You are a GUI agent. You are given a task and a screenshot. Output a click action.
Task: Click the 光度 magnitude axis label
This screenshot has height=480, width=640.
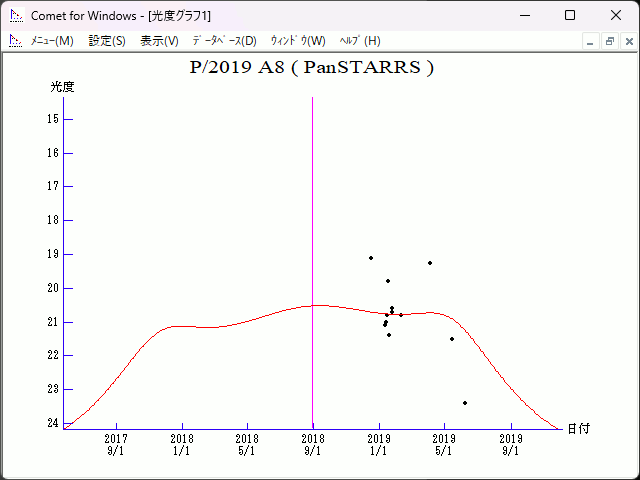(x=63, y=87)
